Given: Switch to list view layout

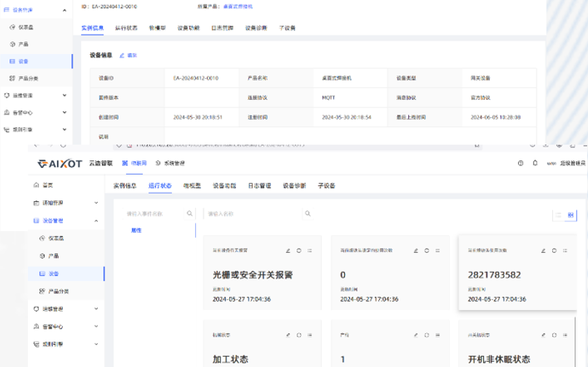Looking at the screenshot, I should 558,215.
